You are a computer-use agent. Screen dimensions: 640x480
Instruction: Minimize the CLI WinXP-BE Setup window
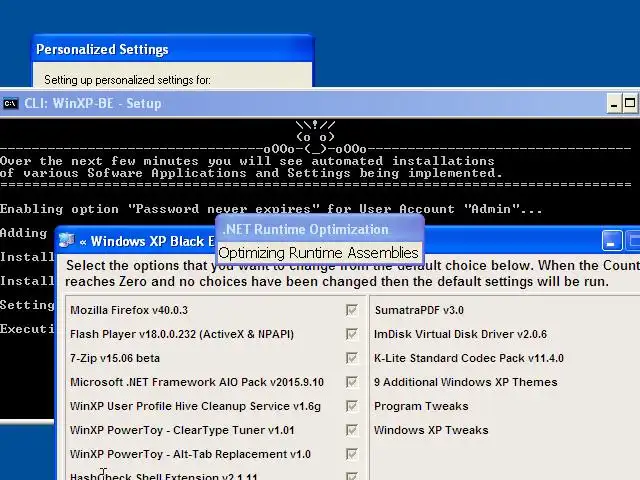613,104
